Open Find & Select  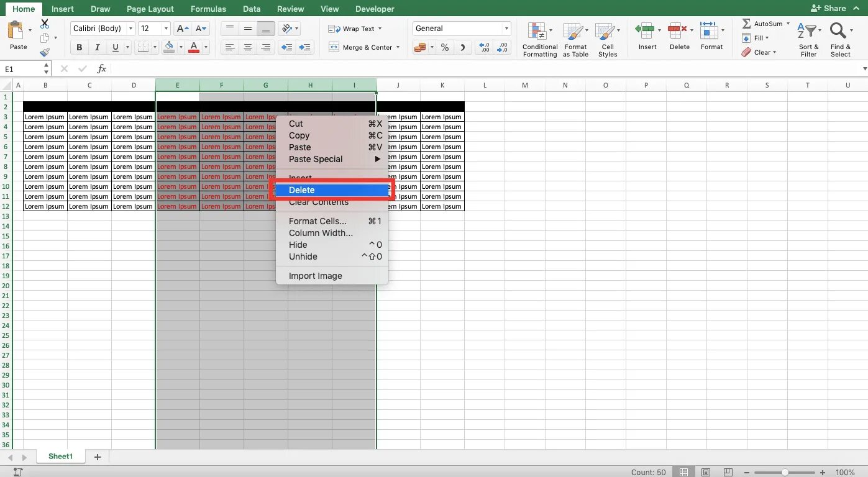840,40
